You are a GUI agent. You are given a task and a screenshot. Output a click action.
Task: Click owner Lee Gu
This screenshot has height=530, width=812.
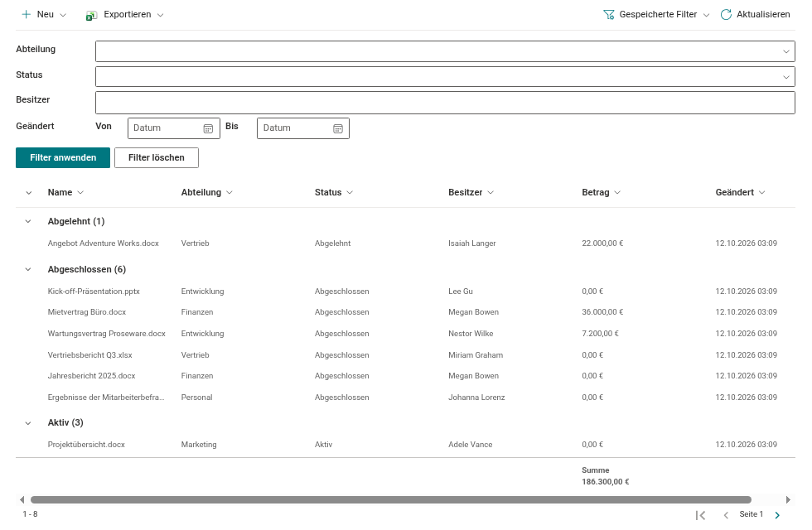461,291
